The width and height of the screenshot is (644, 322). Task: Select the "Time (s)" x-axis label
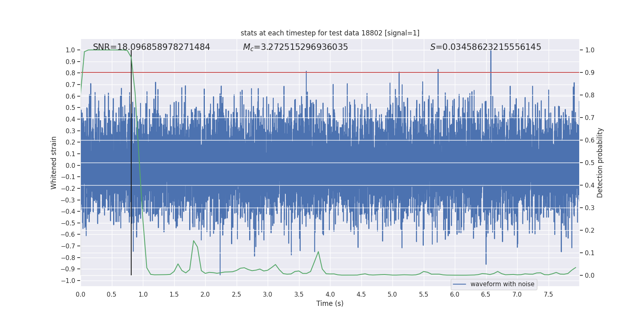tap(330, 303)
